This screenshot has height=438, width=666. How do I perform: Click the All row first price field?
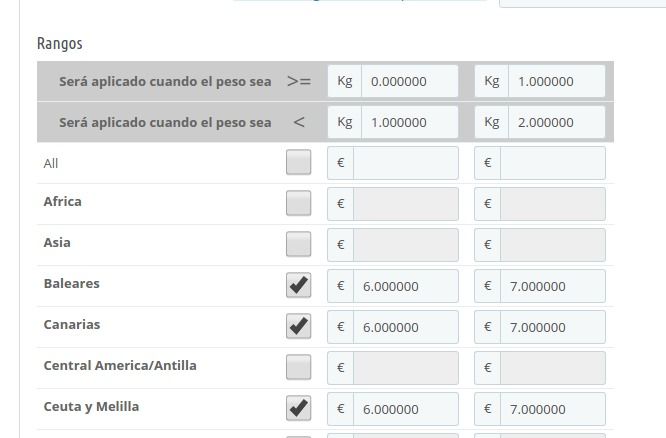(x=406, y=163)
